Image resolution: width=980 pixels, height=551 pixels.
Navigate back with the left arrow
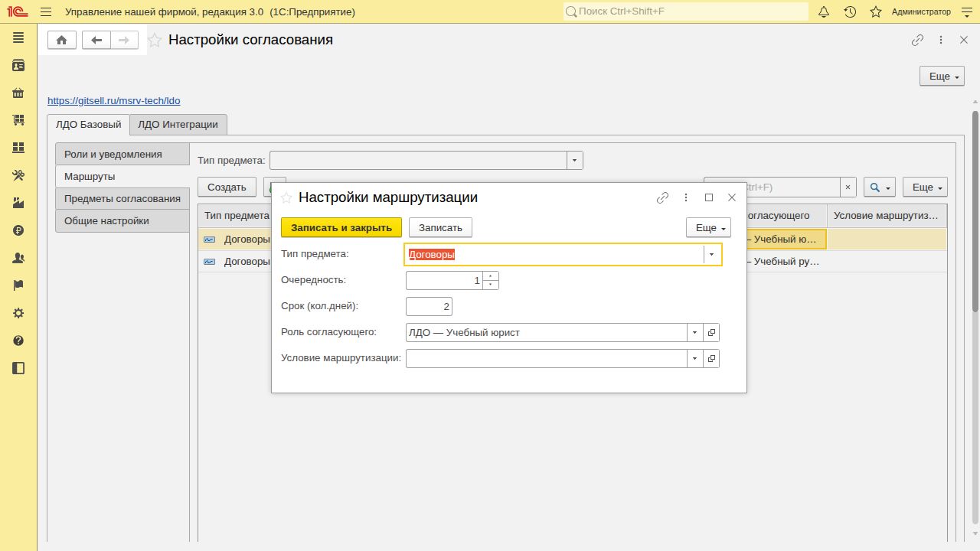tap(96, 41)
